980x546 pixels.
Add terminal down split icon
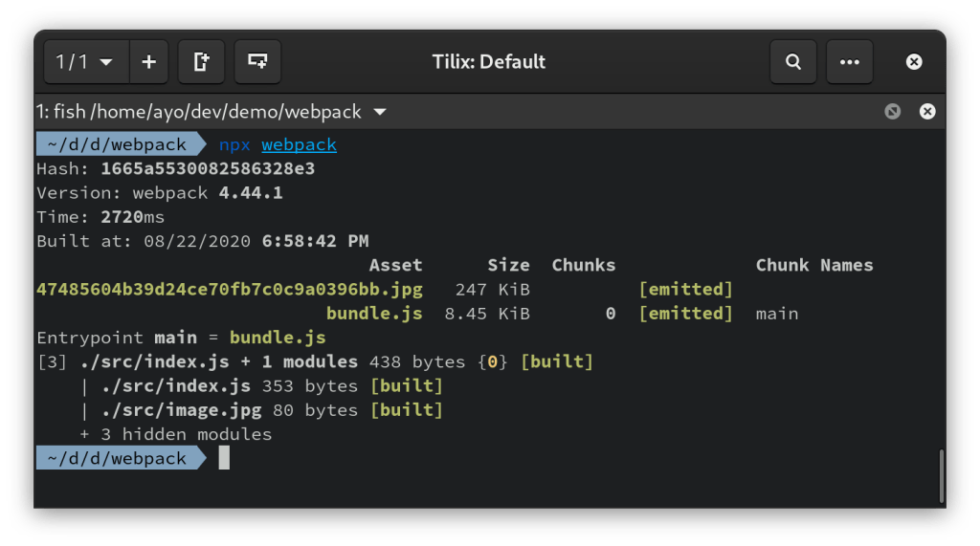(x=257, y=62)
